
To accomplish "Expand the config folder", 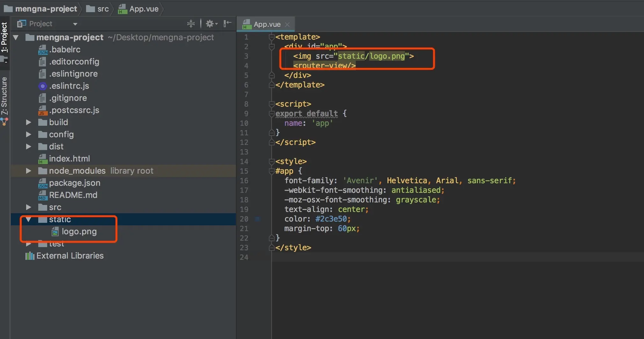I will (x=28, y=134).
